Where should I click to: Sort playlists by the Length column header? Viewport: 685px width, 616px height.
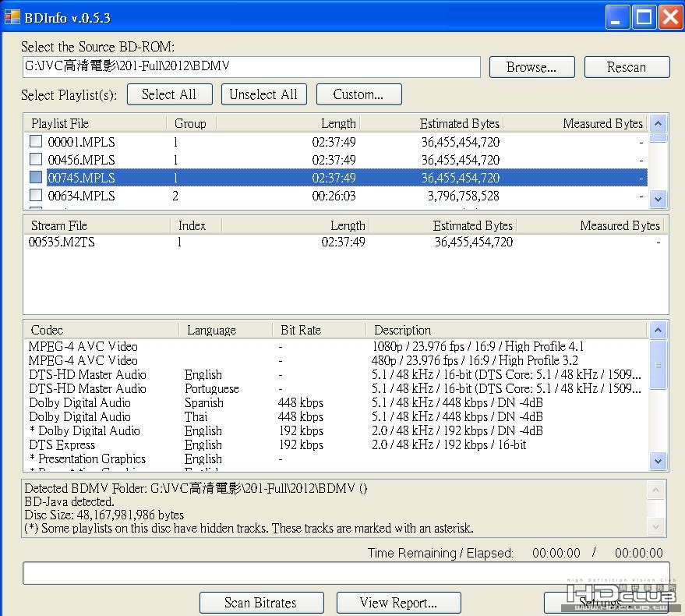coord(288,124)
